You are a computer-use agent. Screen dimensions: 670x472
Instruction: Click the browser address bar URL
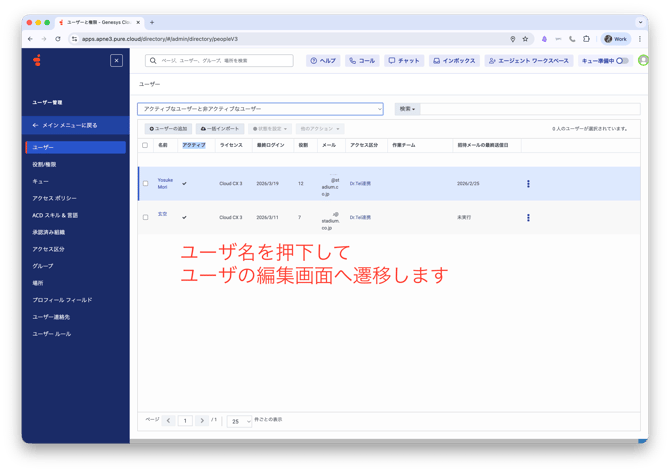point(160,39)
